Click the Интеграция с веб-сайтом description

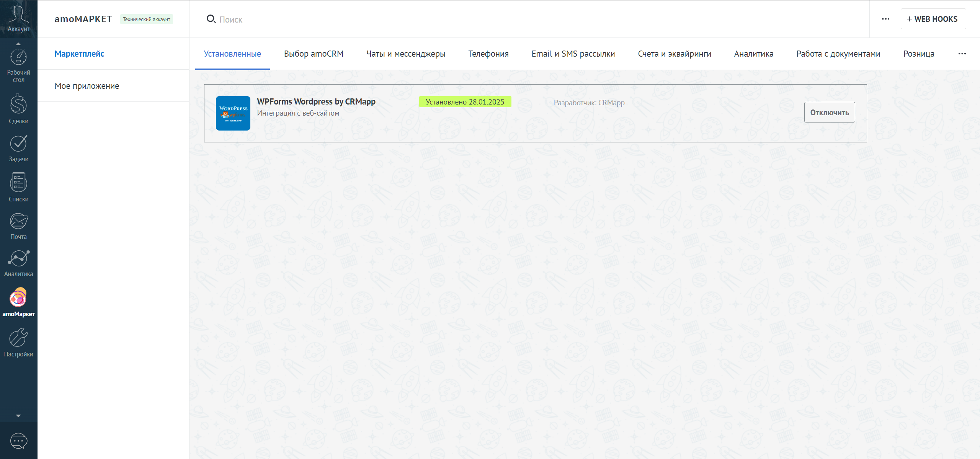coord(298,113)
